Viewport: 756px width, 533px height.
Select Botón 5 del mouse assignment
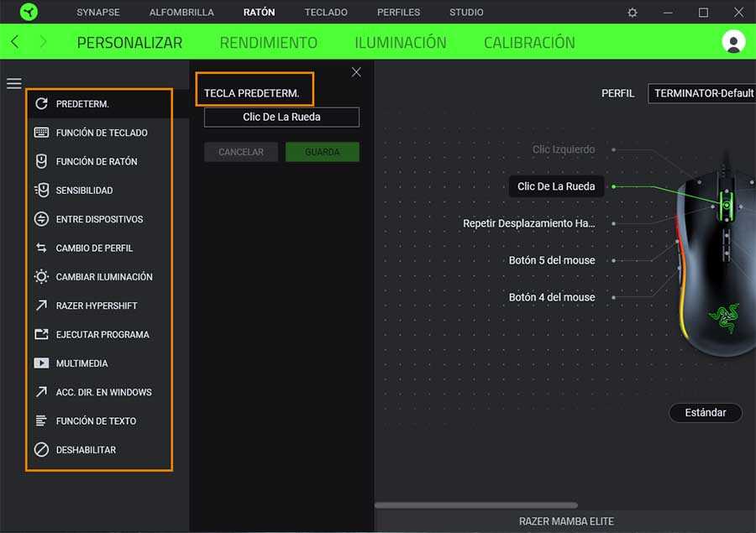point(552,260)
